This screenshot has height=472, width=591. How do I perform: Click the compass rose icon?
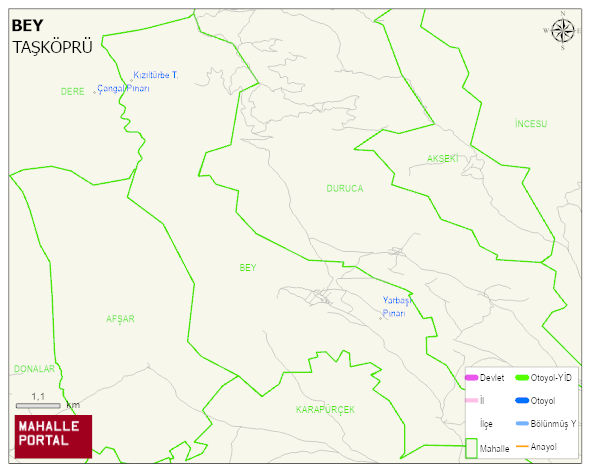coord(563,31)
